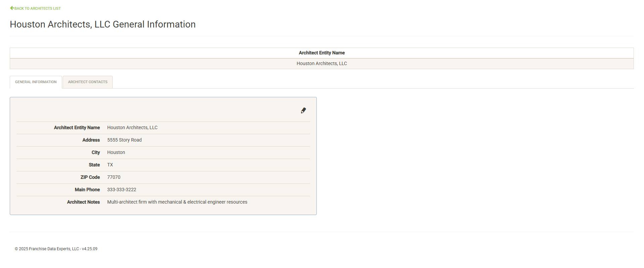Image resolution: width=644 pixels, height=268 pixels.
Task: Click the State value TX
Action: 110,165
